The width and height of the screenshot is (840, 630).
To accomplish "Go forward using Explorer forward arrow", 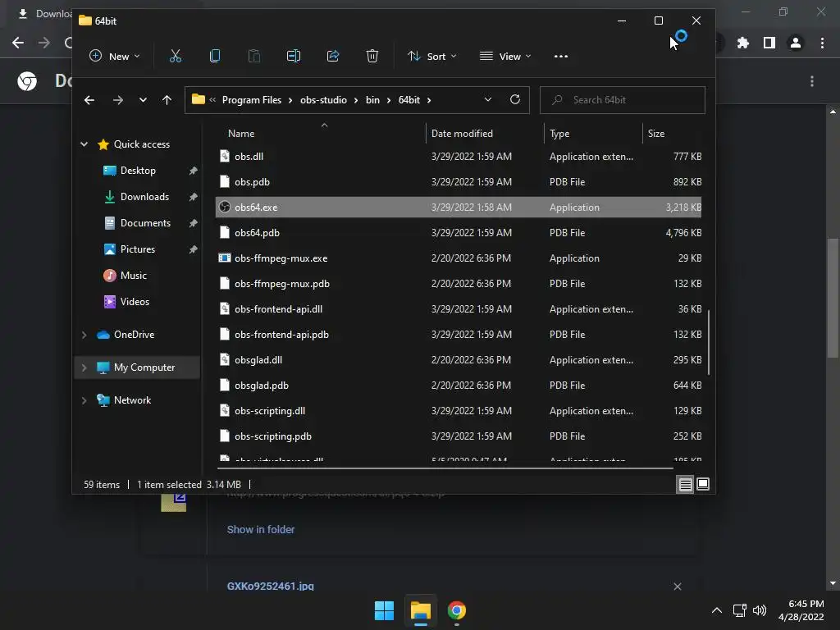I will point(118,100).
